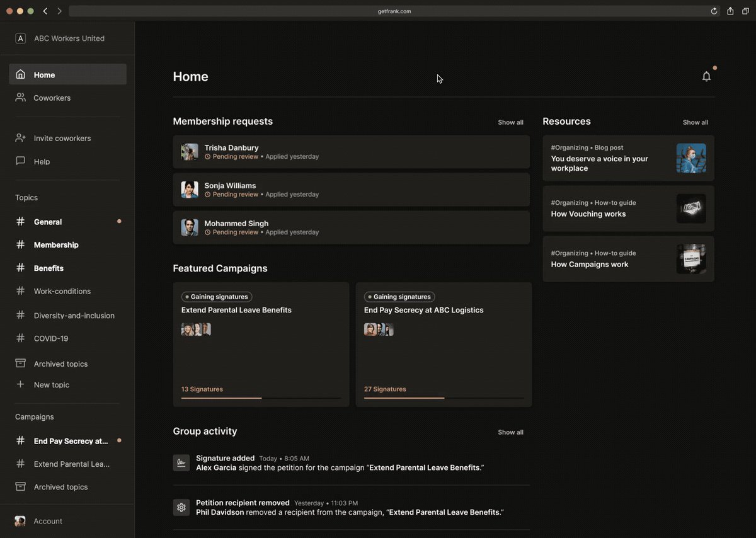Click the hash icon beside Work-conditions
The height and width of the screenshot is (538, 756).
coord(21,291)
